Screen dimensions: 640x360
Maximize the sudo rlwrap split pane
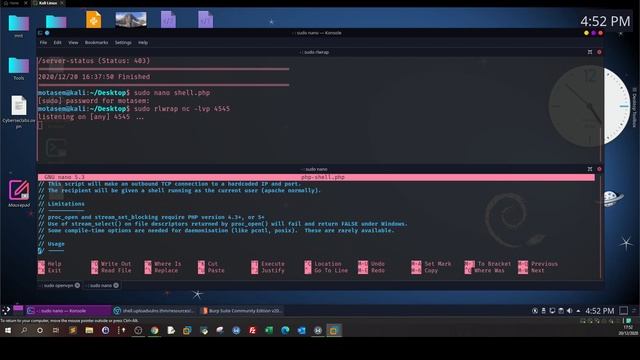pyautogui.click(x=590, y=52)
